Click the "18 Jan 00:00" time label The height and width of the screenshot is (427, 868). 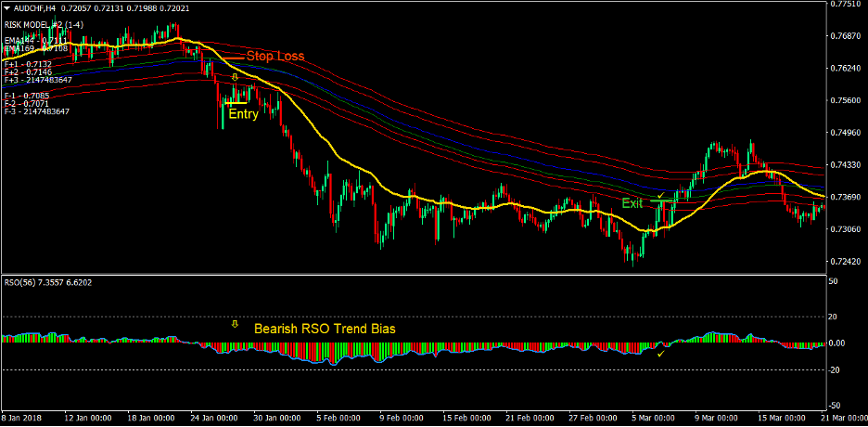151,418
